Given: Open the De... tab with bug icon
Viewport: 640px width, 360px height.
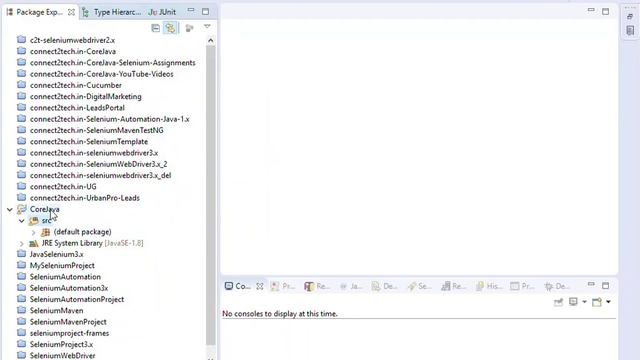Looking at the screenshot, I should click(x=557, y=287).
